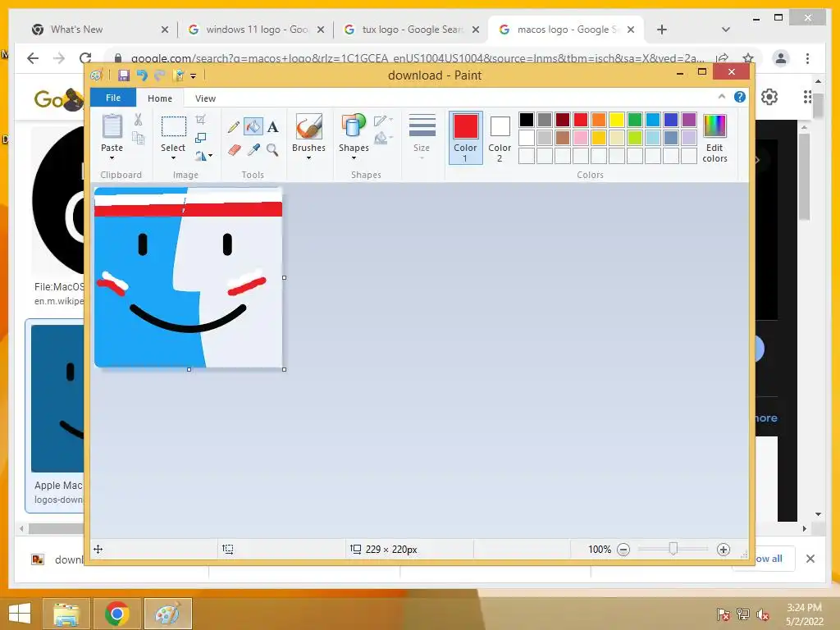The width and height of the screenshot is (840, 630).
Task: Click the Paint drawing canvas face
Action: [x=188, y=277]
